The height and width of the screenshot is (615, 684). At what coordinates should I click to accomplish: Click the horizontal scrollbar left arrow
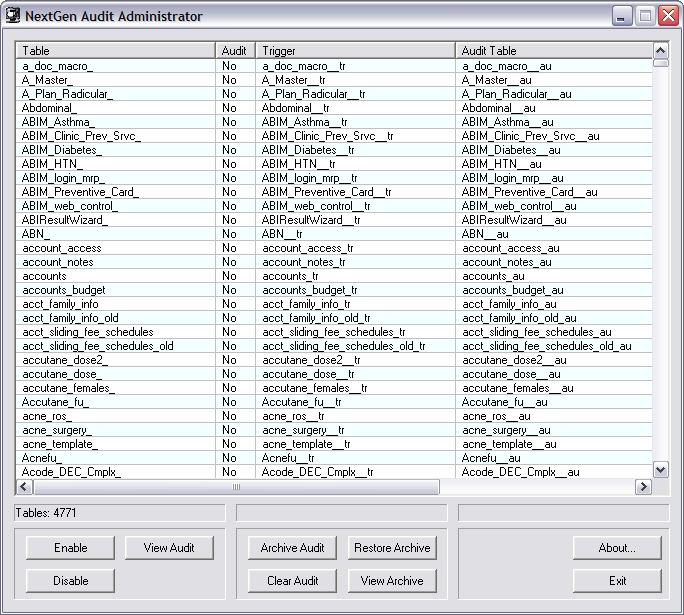24,486
